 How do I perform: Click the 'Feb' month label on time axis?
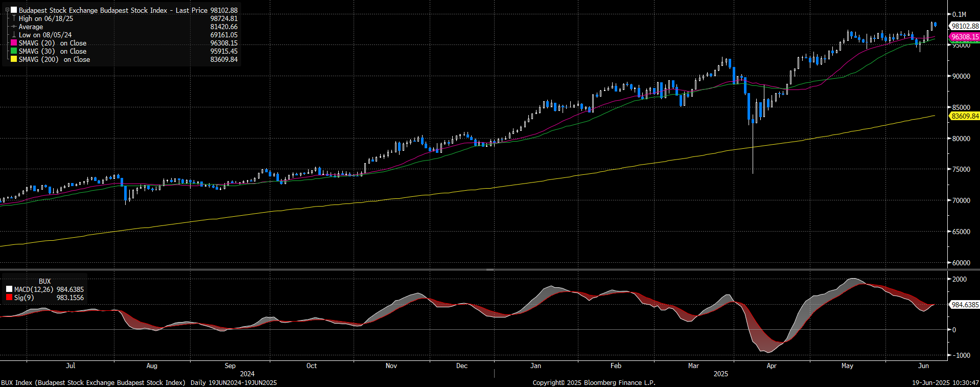tap(616, 366)
